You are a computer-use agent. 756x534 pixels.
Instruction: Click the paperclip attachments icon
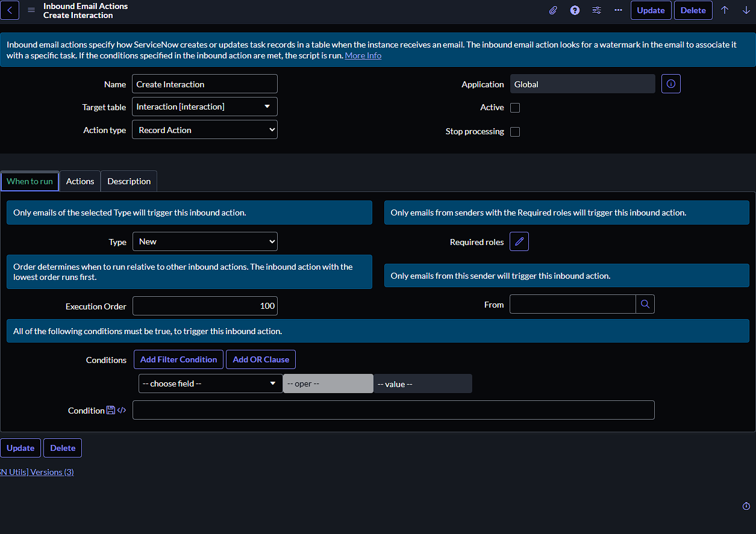pyautogui.click(x=553, y=10)
